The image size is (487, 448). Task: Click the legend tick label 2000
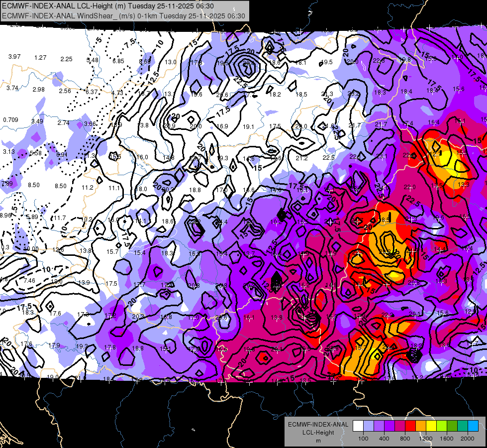coord(468,439)
